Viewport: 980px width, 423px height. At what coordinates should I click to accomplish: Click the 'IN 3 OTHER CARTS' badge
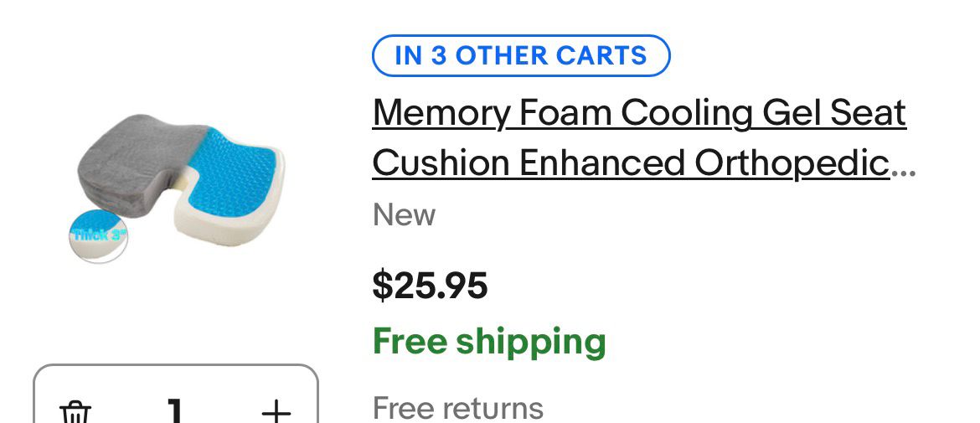(x=521, y=56)
